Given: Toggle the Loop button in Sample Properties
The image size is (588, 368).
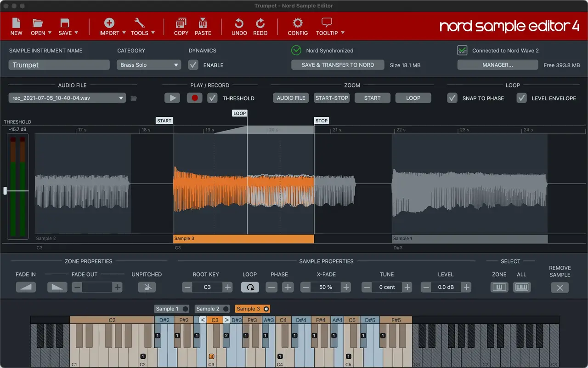Looking at the screenshot, I should (250, 287).
